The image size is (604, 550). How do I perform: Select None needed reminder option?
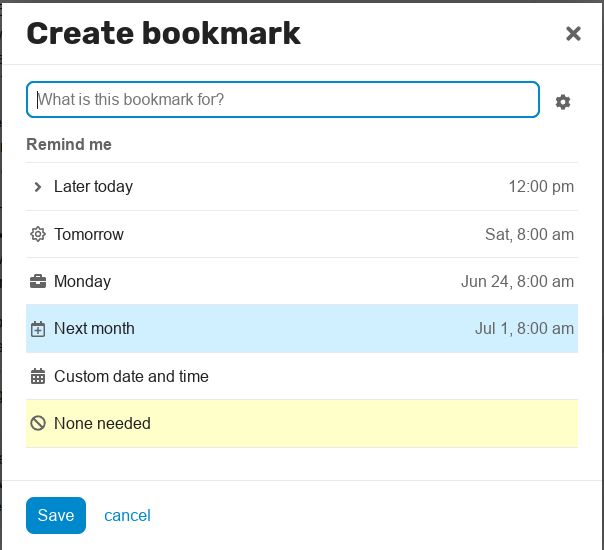coord(302,423)
